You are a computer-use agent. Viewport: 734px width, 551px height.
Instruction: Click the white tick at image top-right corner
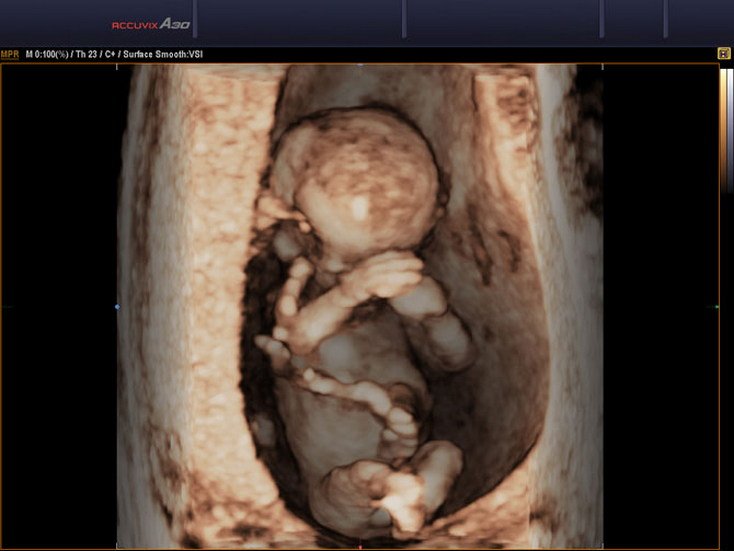tap(603, 67)
